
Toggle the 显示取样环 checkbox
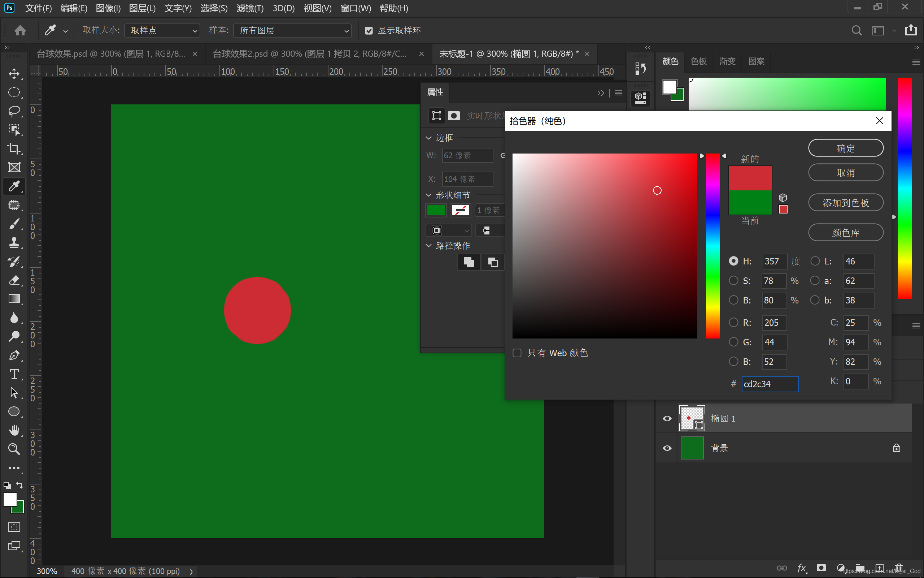point(369,31)
